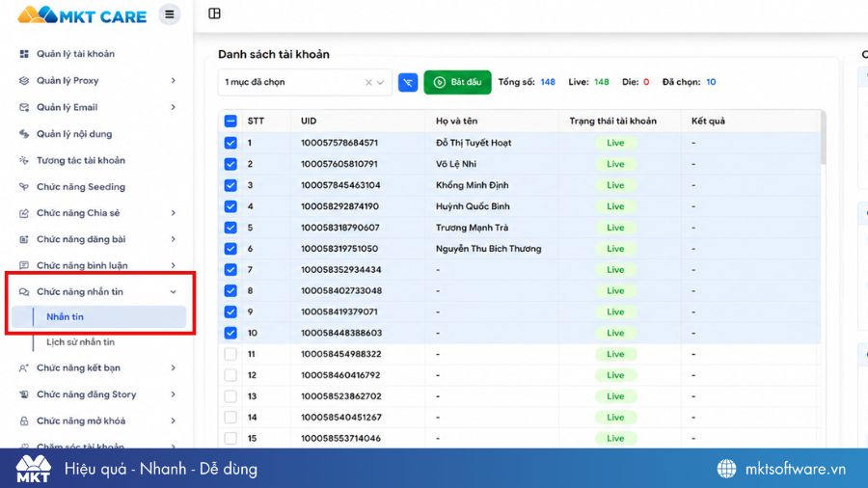Click the Live status badge in row 4
868x488 pixels.
[x=615, y=206]
